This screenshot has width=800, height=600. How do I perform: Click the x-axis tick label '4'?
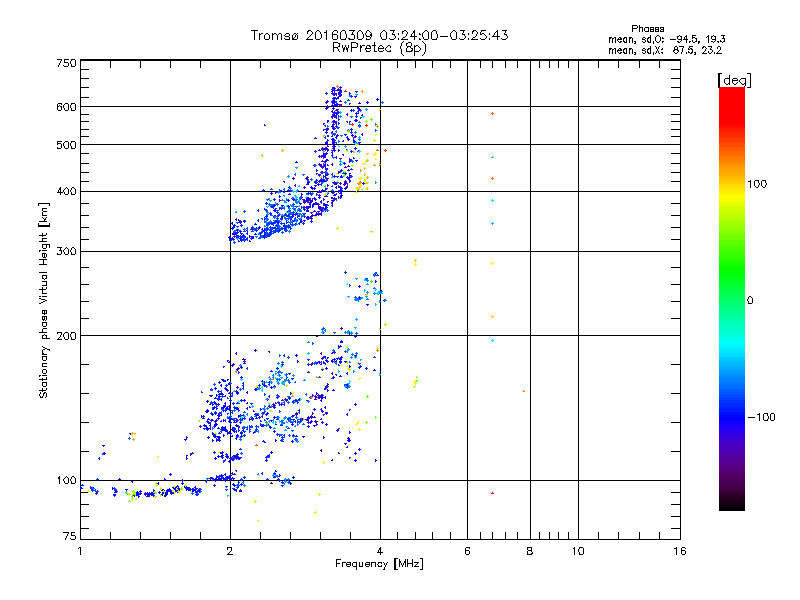point(380,551)
